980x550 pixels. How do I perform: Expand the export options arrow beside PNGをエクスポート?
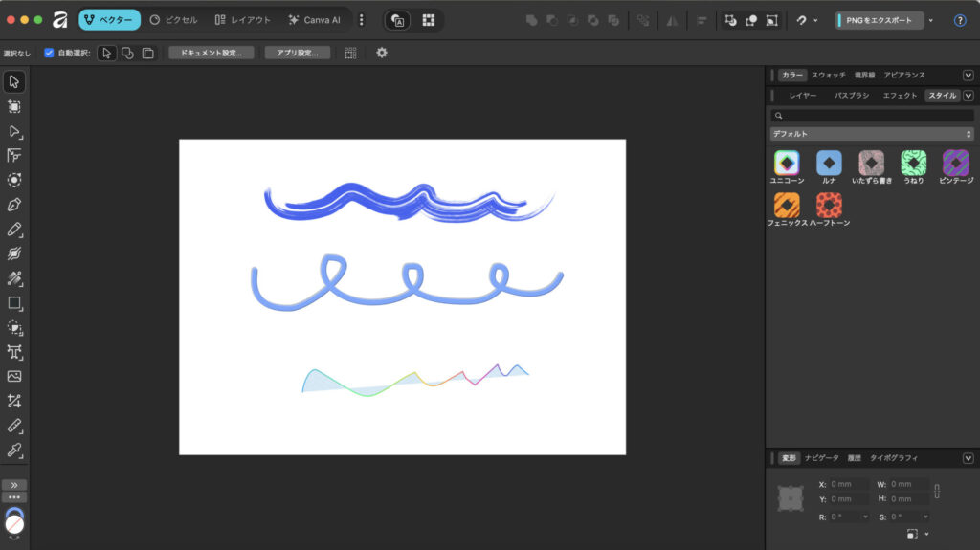[931, 20]
